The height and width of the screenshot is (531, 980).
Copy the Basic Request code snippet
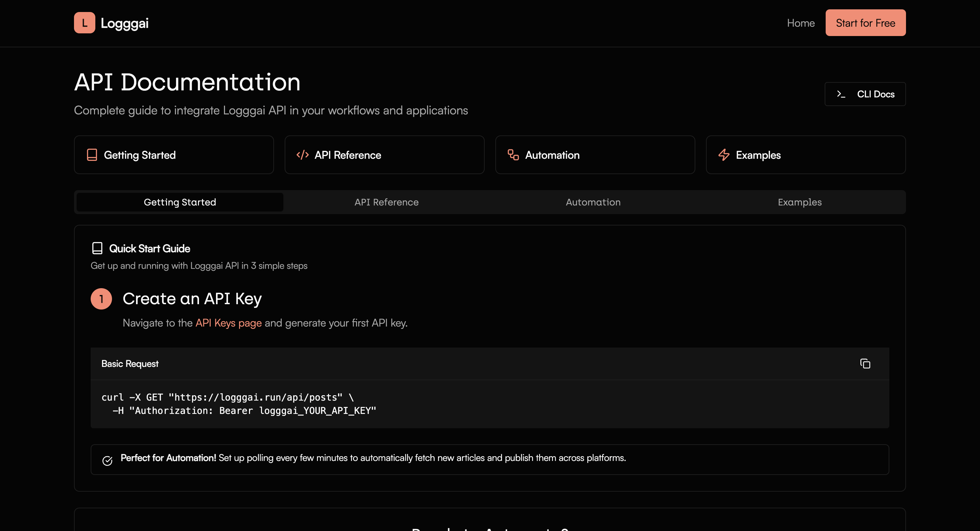tap(865, 364)
